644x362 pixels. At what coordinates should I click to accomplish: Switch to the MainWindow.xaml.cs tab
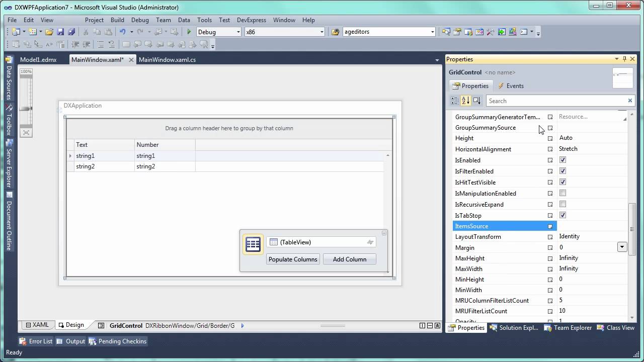(x=167, y=59)
